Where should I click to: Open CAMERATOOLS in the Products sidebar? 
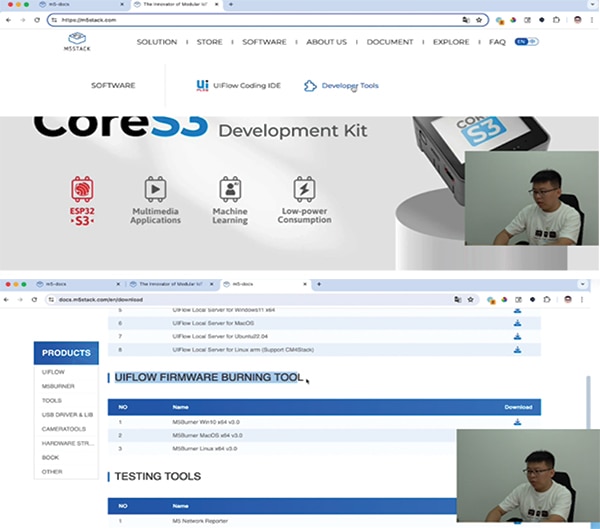[x=64, y=429]
